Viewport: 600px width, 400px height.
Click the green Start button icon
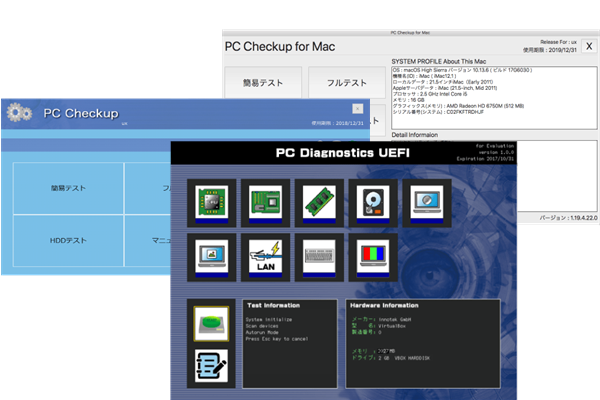[x=211, y=324]
